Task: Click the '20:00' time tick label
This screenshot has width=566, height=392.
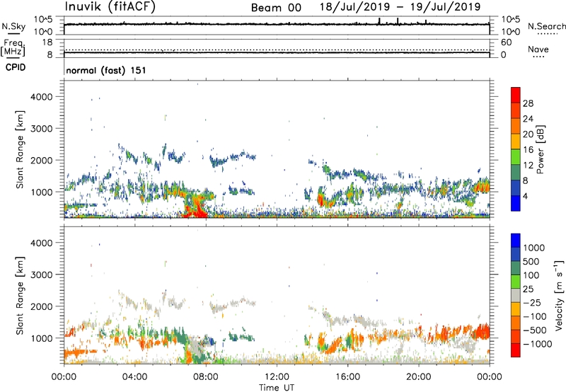Action: (418, 377)
